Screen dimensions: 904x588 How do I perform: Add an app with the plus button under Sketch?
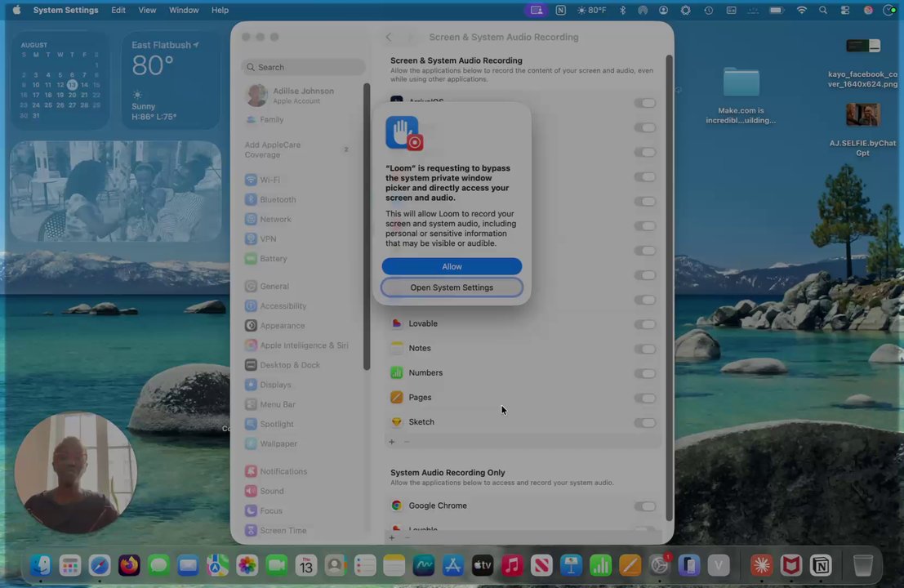391,442
